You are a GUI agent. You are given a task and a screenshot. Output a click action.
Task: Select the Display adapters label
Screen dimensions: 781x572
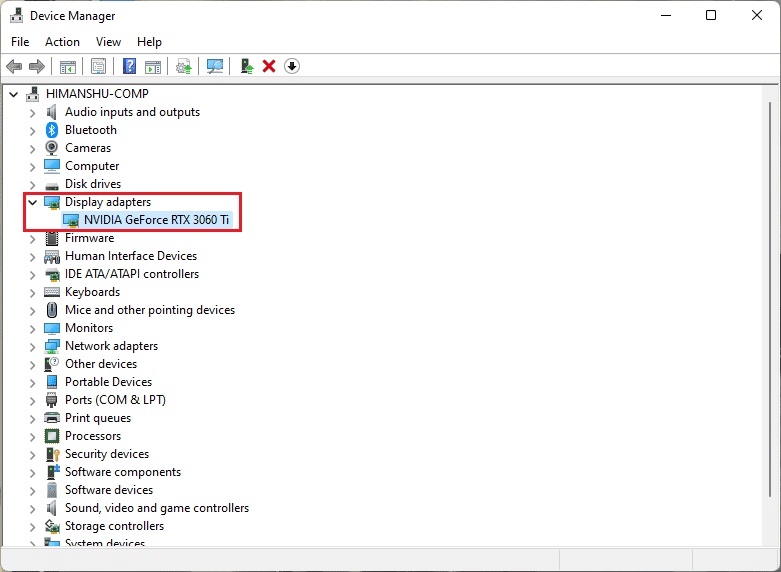[x=108, y=202]
